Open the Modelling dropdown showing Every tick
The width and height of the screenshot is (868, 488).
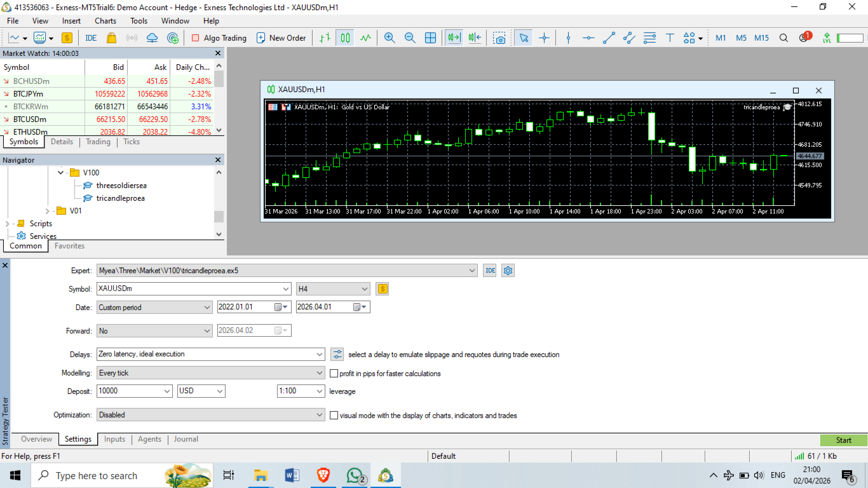(211, 374)
